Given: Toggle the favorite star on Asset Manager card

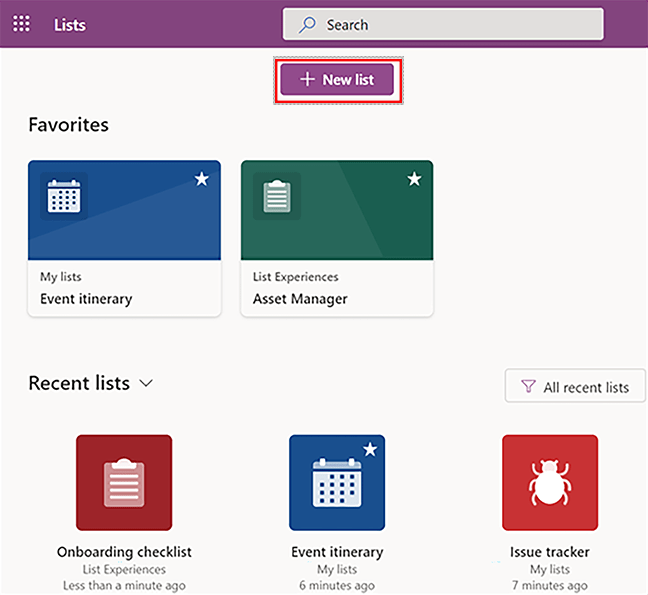Looking at the screenshot, I should (414, 179).
